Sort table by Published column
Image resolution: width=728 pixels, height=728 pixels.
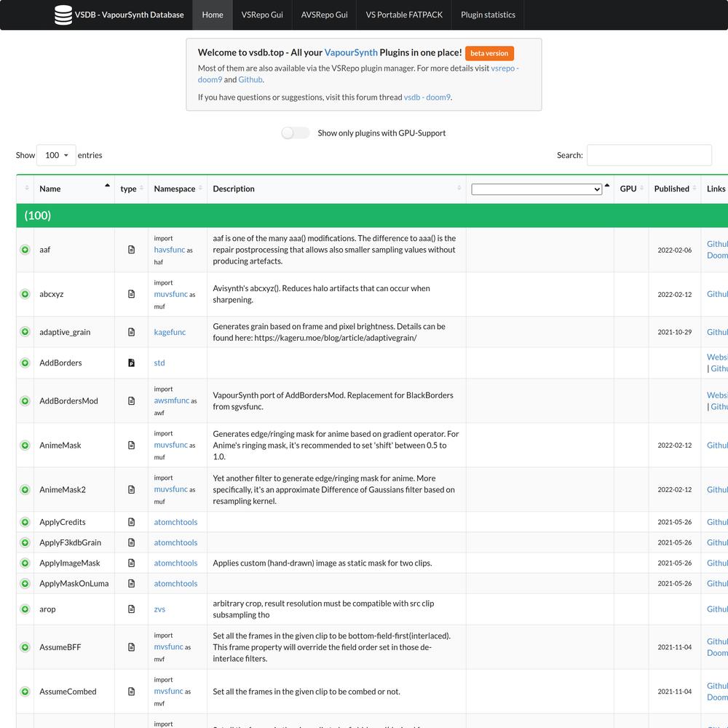(675, 189)
